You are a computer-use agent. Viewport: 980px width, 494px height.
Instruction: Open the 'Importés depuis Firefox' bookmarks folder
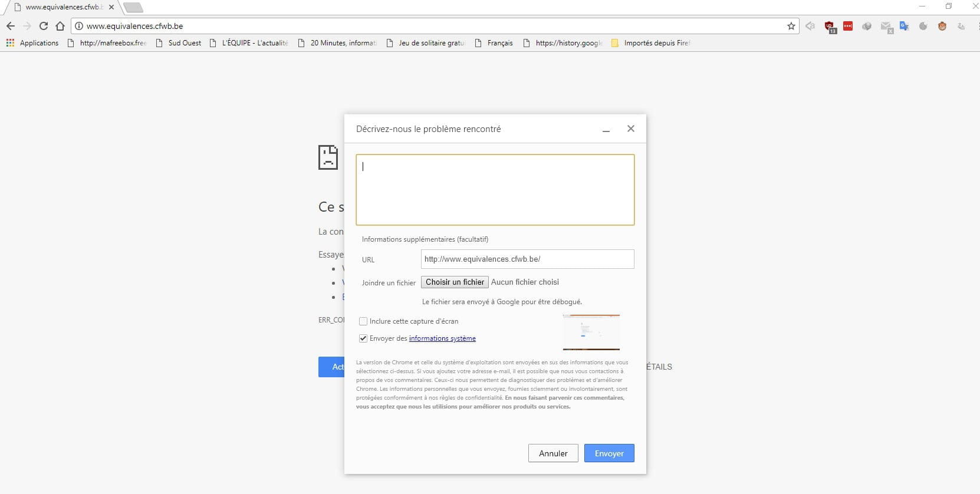pyautogui.click(x=650, y=43)
